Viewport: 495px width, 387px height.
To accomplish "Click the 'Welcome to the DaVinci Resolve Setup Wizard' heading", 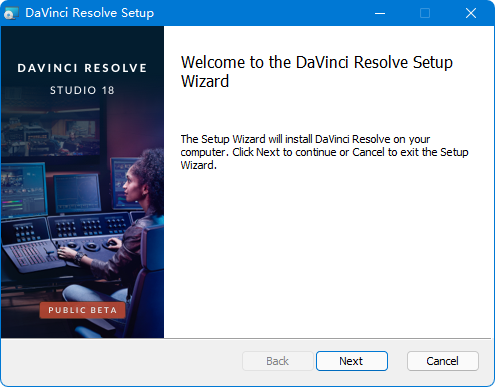I will (x=317, y=72).
